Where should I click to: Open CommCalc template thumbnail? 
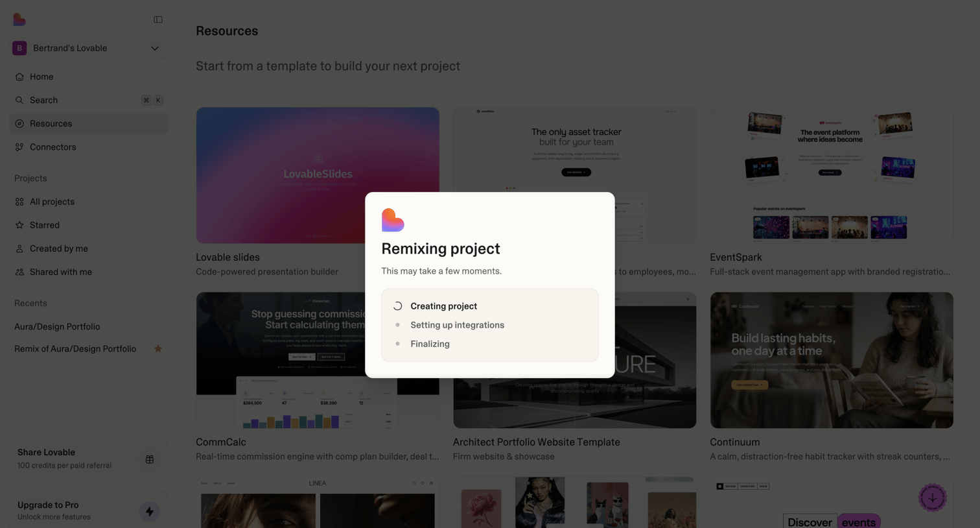click(x=318, y=360)
